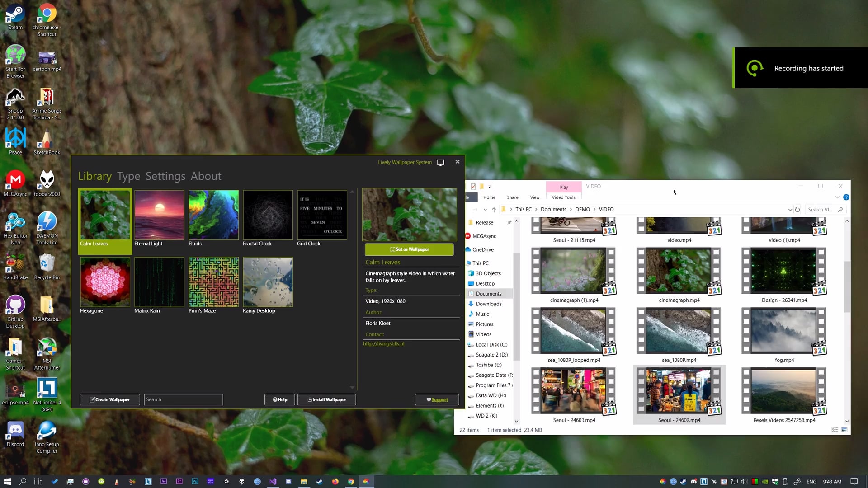Open the MEGAsync desktop icon
The width and height of the screenshot is (868, 488).
point(15,184)
